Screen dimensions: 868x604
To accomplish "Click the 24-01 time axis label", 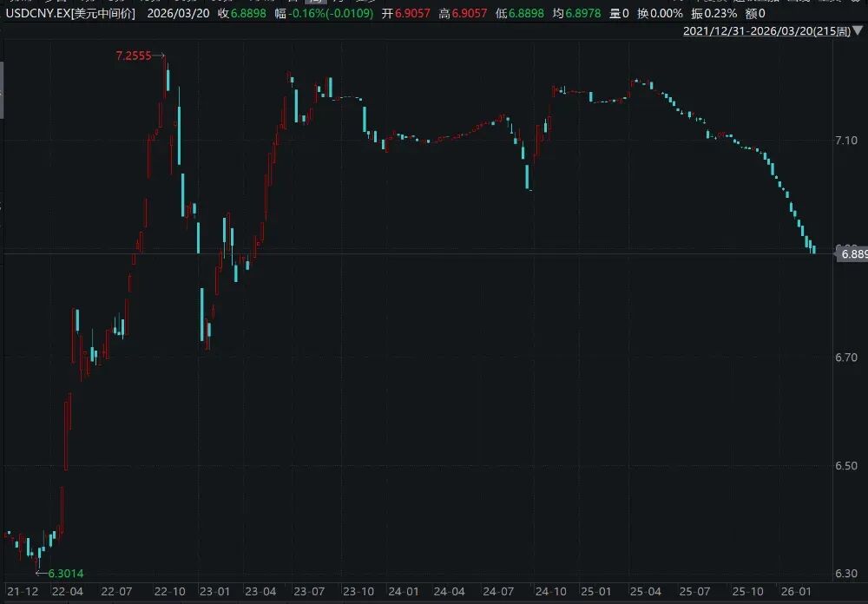I will pyautogui.click(x=401, y=592).
